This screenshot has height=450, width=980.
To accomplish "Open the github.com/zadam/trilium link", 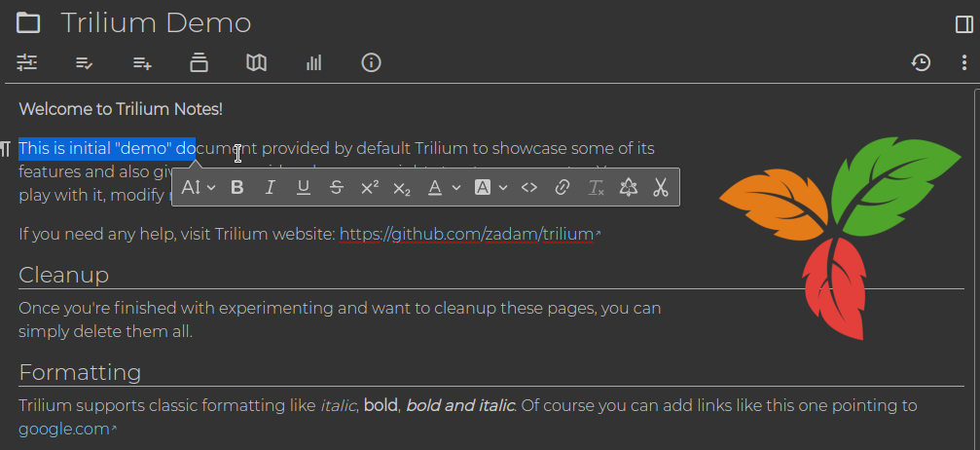I will click(466, 235).
